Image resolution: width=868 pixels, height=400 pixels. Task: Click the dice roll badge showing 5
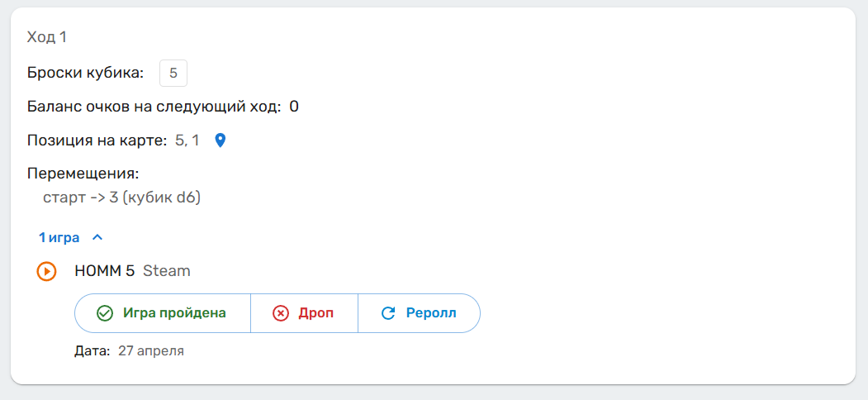pos(173,73)
